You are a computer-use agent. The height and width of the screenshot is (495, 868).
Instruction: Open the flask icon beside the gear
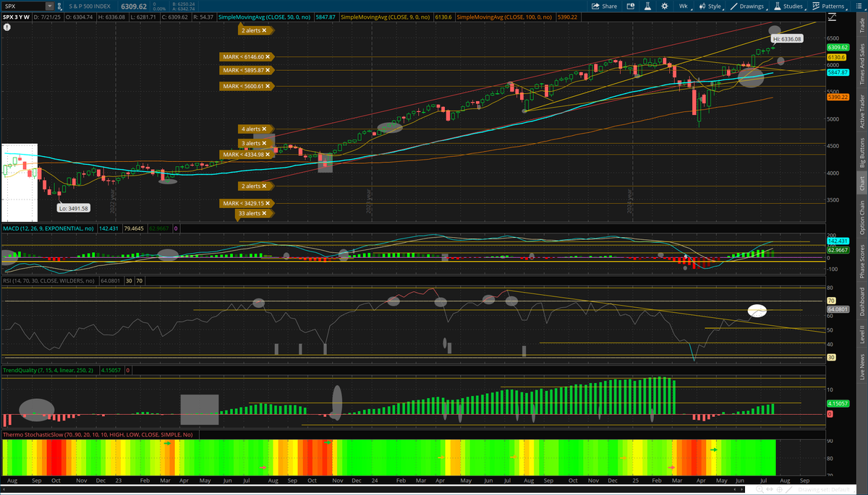click(648, 6)
